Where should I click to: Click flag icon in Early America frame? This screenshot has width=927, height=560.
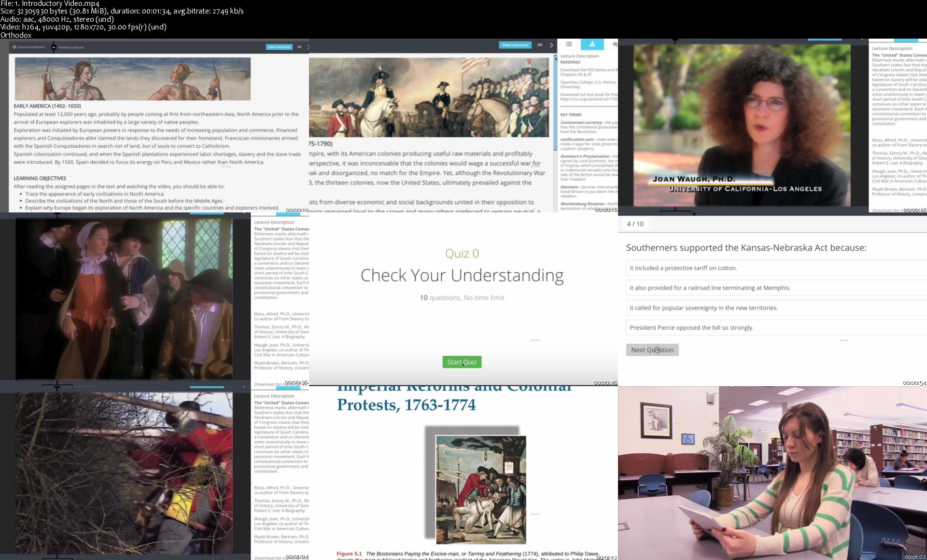click(x=299, y=47)
